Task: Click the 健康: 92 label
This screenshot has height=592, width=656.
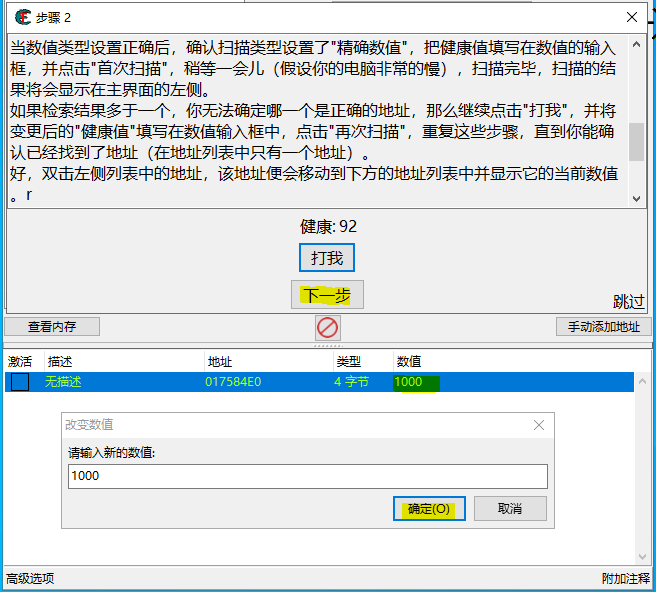Action: point(328,226)
